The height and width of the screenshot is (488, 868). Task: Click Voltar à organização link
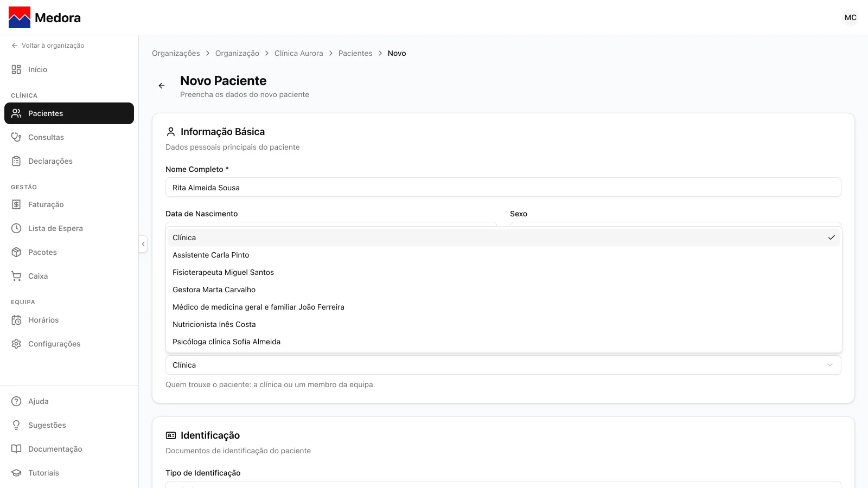(48, 46)
